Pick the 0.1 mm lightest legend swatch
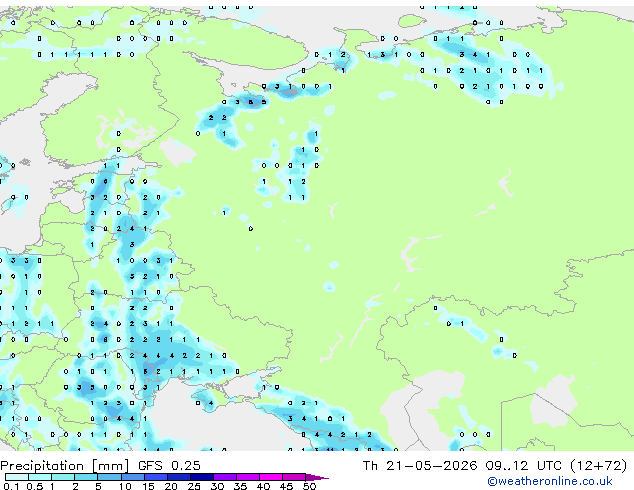Screen dimensions: 634x490 [17, 477]
